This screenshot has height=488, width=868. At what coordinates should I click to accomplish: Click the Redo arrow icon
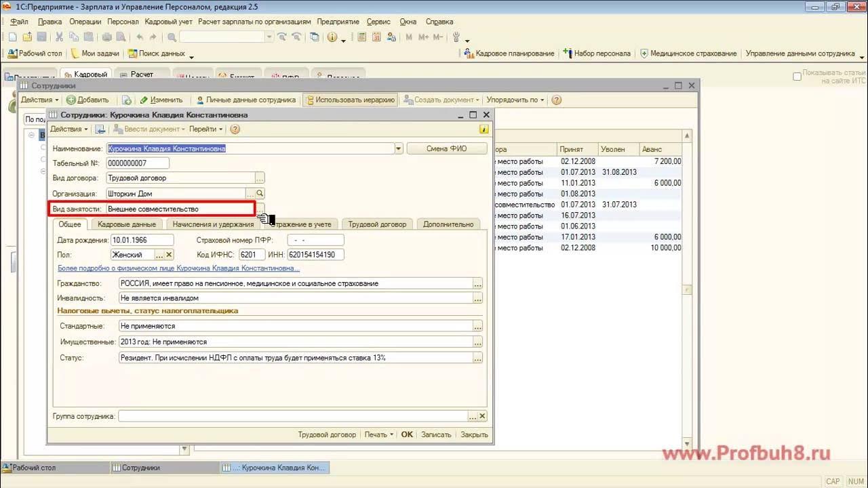tap(154, 37)
